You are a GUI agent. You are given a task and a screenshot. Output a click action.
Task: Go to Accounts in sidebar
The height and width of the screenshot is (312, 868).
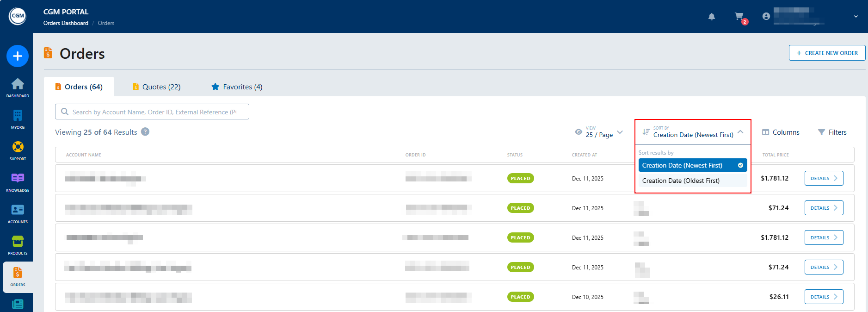click(x=18, y=213)
